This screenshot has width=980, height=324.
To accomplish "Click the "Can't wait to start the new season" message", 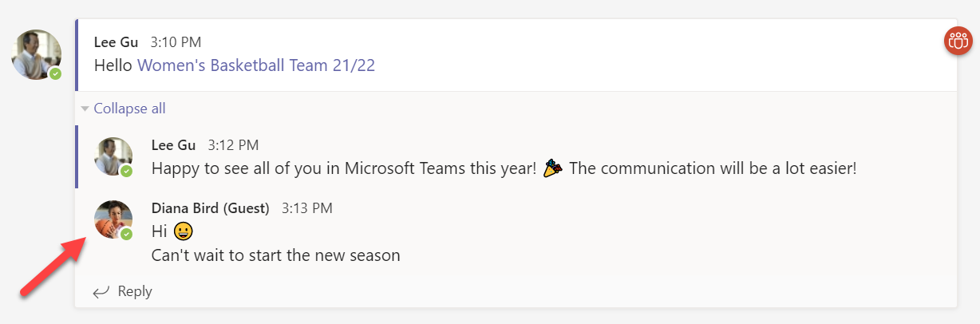I will pyautogui.click(x=275, y=255).
